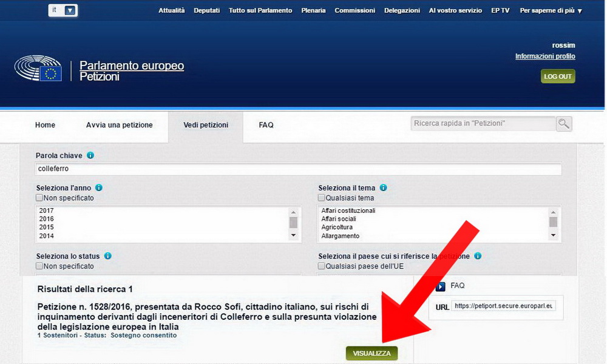Click the theme list scrollbar thumb
The image size is (607, 364).
553,222
